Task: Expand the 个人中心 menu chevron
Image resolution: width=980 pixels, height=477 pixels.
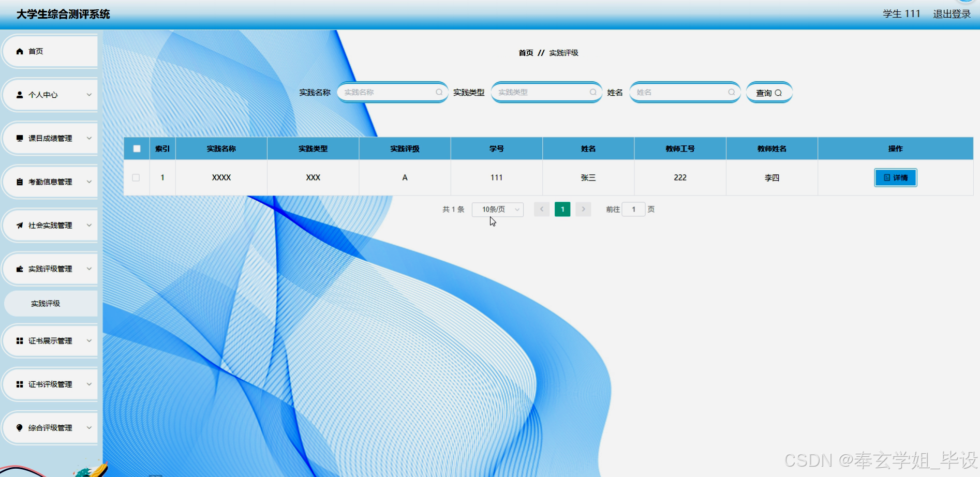Action: coord(89,95)
